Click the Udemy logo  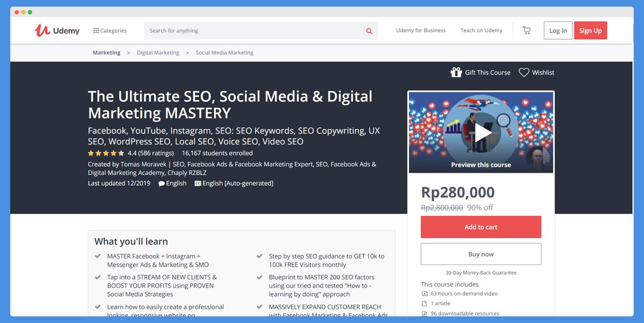pos(57,31)
